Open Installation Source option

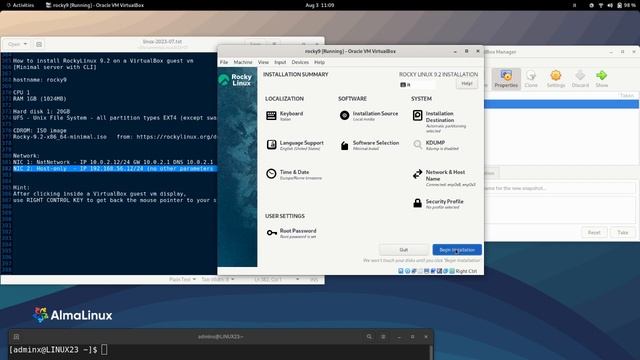click(x=369, y=116)
